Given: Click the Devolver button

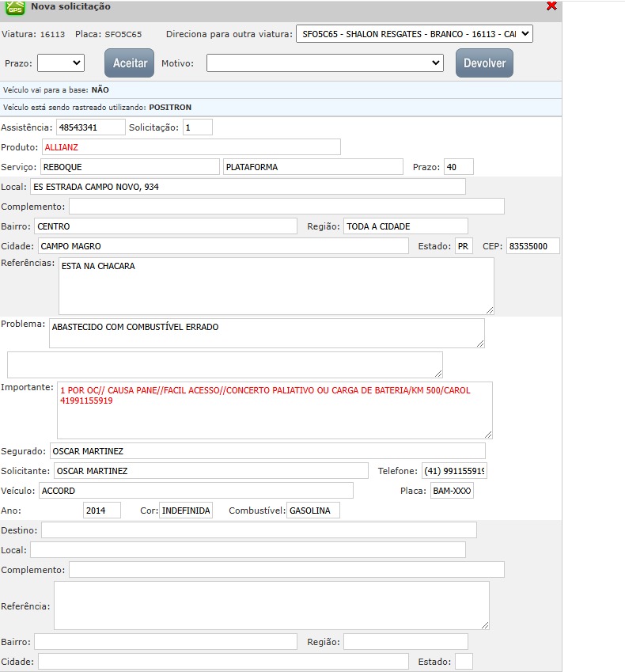Looking at the screenshot, I should point(484,63).
